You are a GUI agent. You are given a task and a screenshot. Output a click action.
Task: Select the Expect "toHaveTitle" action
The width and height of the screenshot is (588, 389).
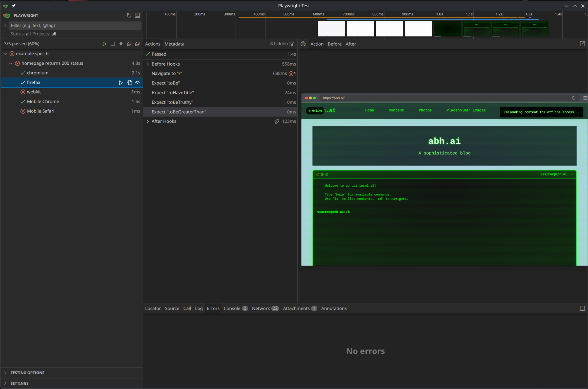173,92
